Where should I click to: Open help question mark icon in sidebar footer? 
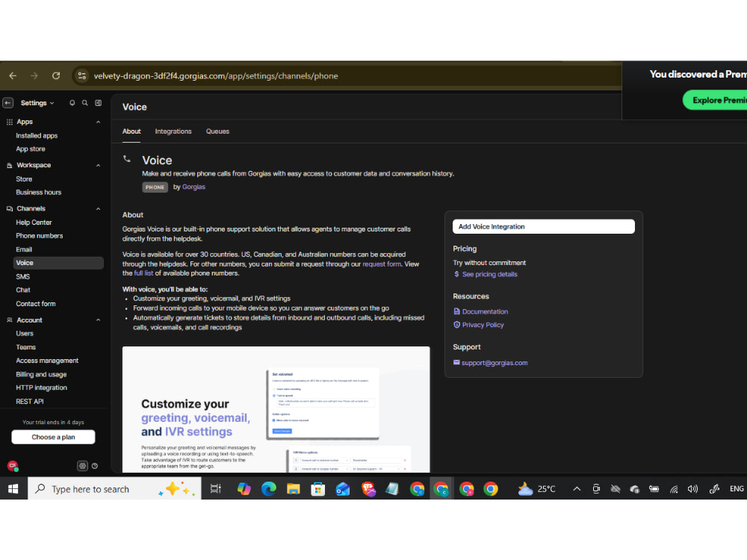[95, 466]
